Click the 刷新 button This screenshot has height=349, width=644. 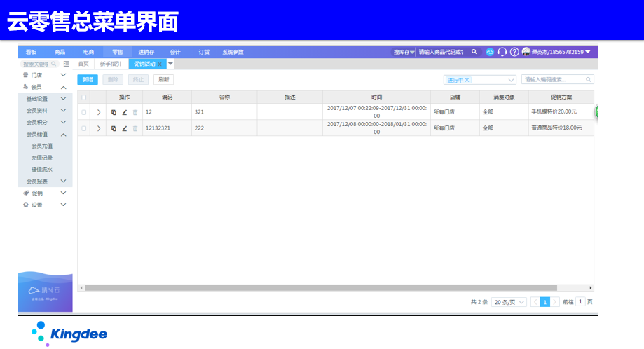tap(163, 80)
